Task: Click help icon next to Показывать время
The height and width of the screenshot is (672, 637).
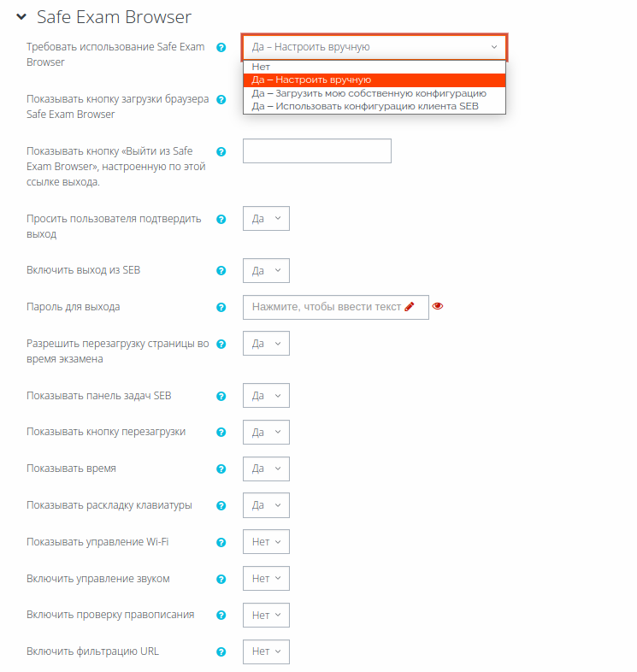Action: [x=221, y=469]
